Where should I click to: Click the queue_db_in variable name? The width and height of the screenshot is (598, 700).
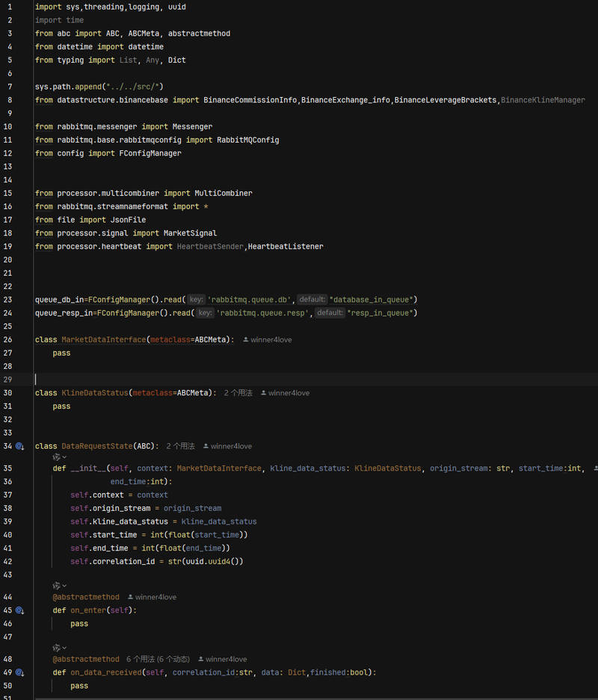(59, 300)
